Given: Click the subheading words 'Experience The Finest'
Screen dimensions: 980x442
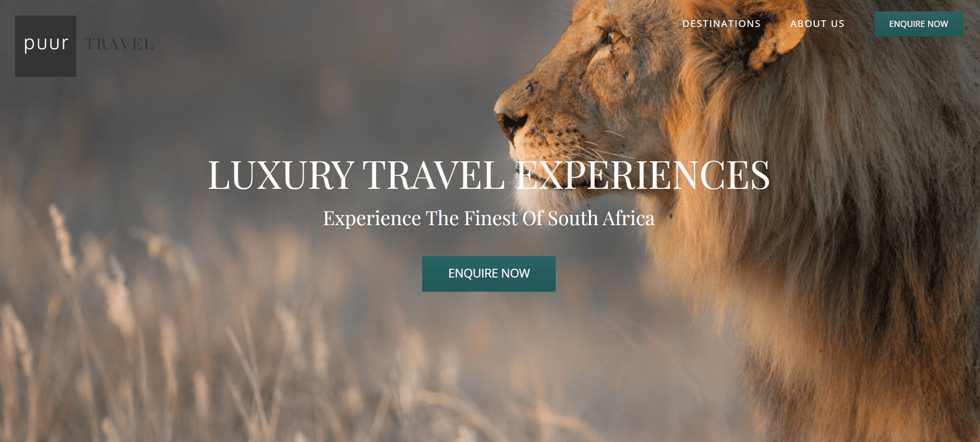Looking at the screenshot, I should click(421, 218).
